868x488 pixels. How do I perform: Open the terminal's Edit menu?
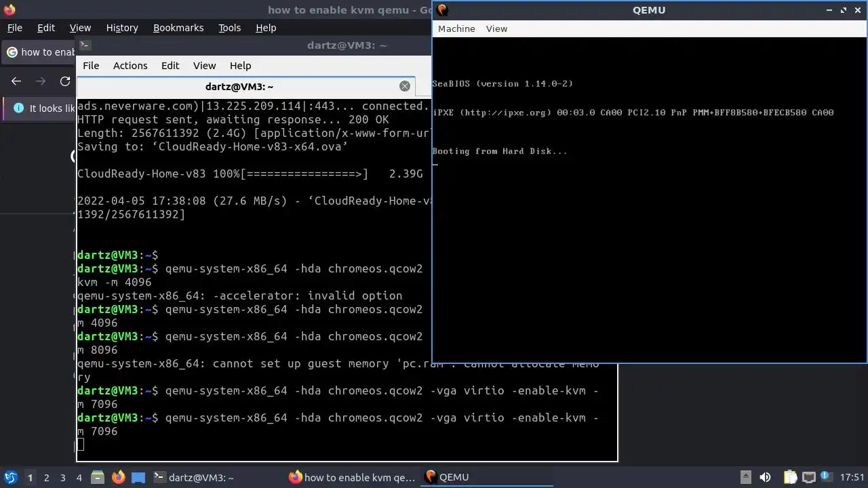tap(170, 66)
